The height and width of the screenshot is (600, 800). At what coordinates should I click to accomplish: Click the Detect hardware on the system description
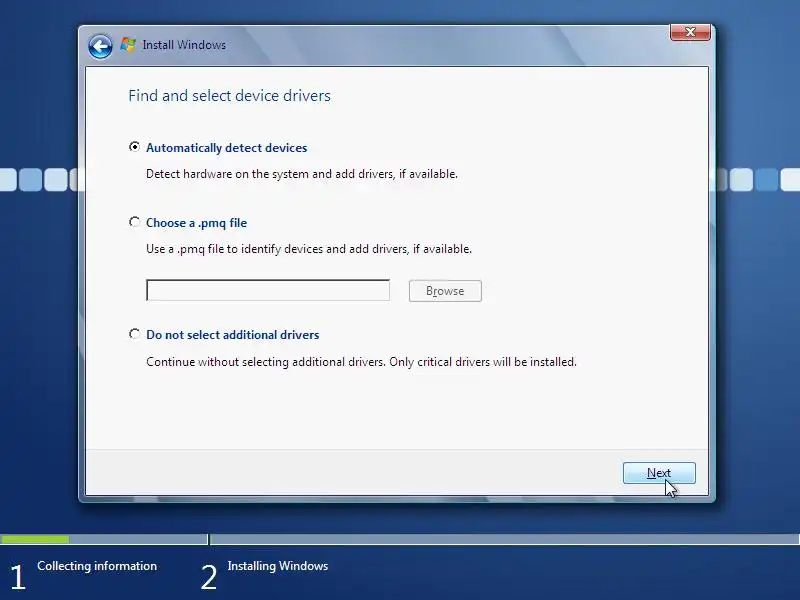coord(302,174)
